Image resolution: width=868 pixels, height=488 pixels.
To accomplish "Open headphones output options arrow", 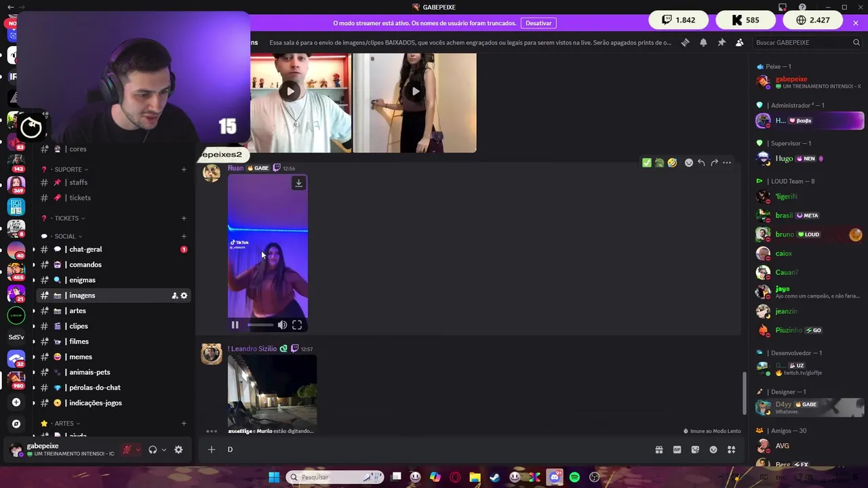I will [163, 449].
